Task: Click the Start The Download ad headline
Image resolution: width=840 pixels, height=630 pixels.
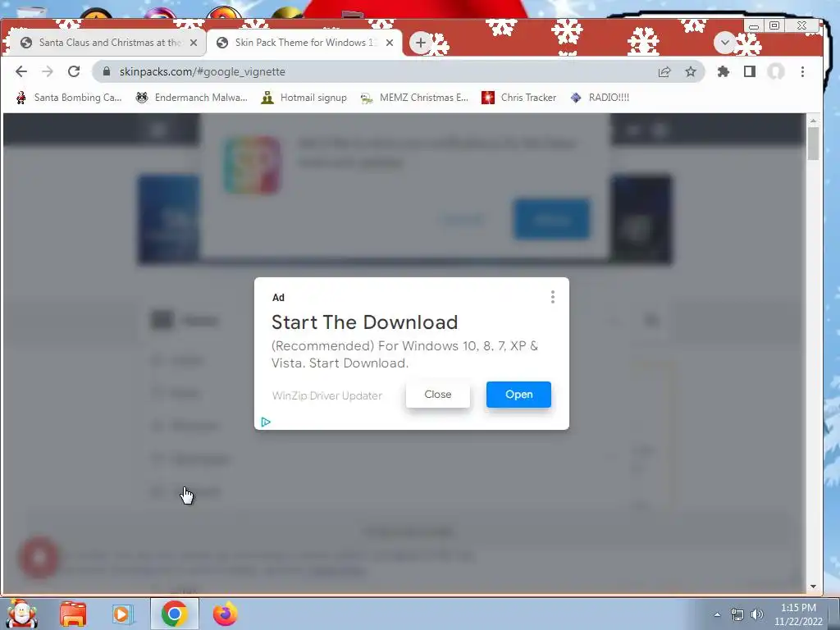Action: coord(364,322)
